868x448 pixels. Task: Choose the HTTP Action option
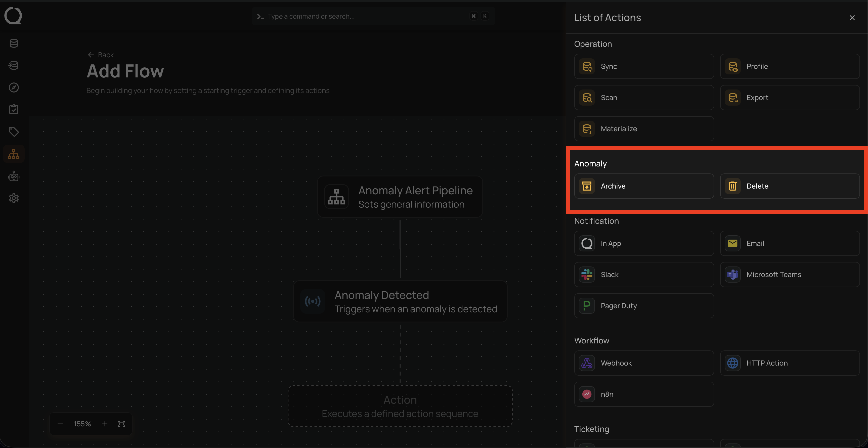click(790, 363)
